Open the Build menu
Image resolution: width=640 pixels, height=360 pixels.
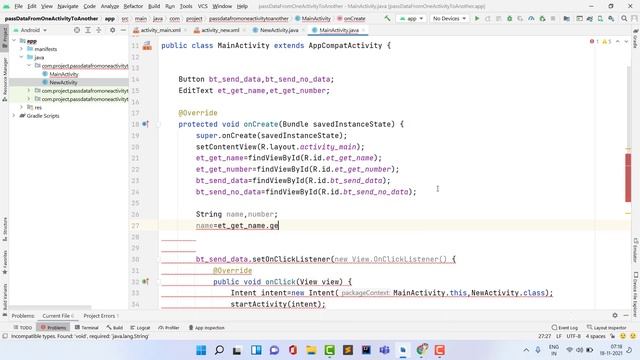click(154, 6)
